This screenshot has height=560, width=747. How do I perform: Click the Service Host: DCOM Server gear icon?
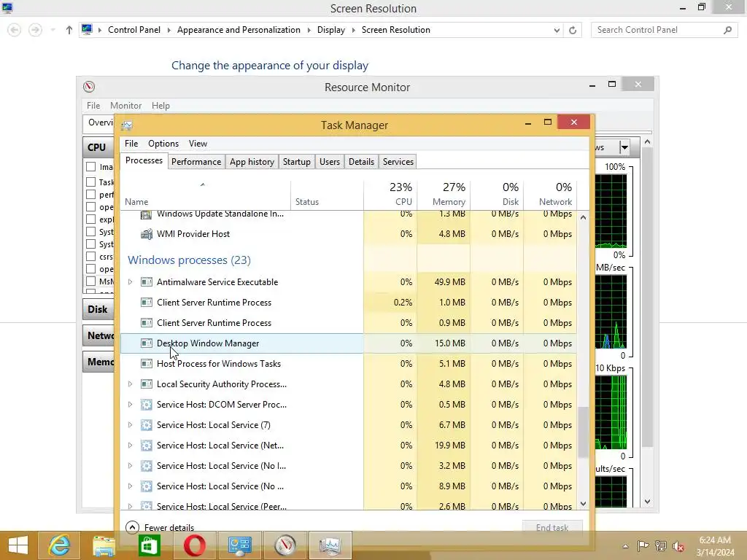(x=146, y=405)
